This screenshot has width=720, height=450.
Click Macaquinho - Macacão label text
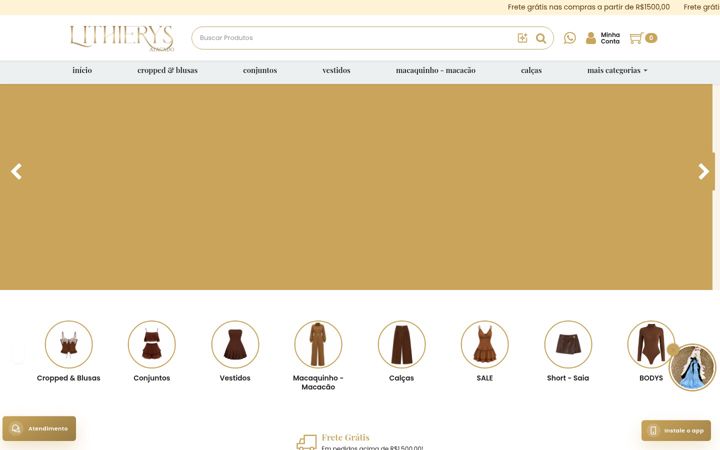tap(318, 382)
